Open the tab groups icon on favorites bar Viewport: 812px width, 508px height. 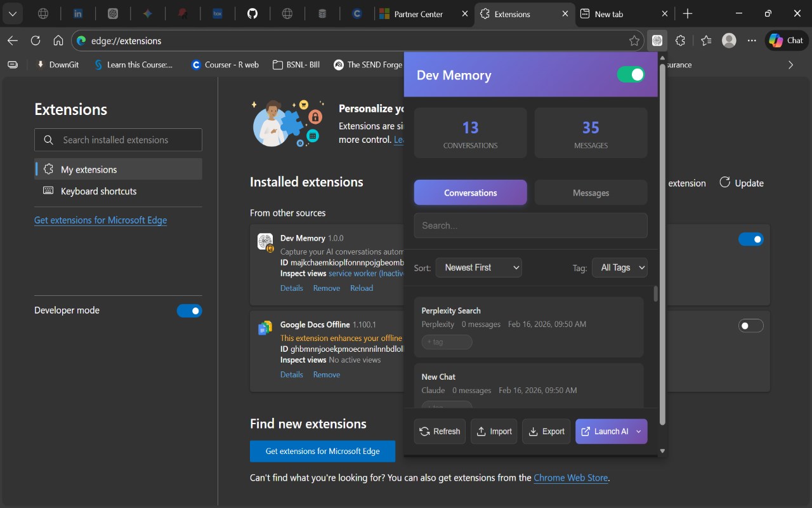(13, 65)
